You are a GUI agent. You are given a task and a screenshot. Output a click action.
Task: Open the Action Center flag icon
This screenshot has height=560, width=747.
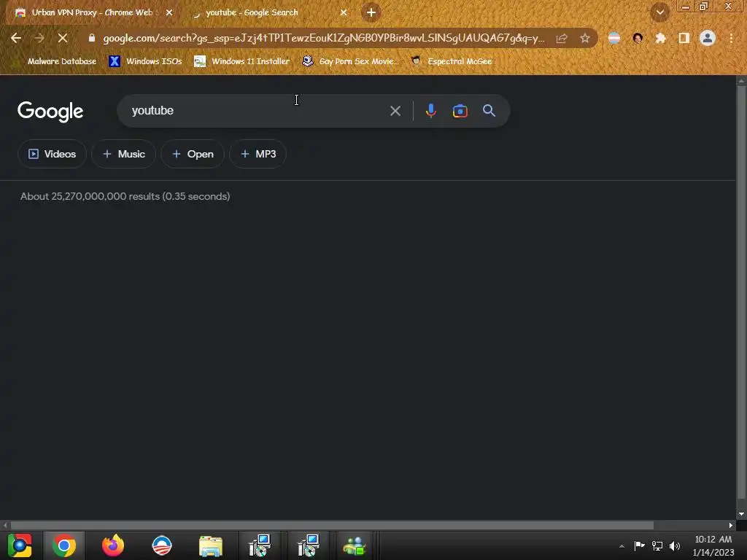(x=639, y=545)
